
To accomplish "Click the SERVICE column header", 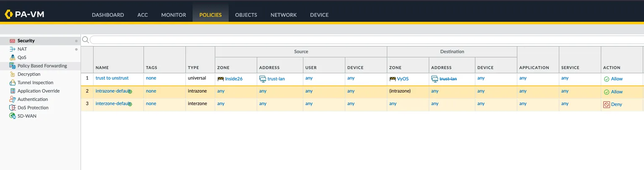I will click(570, 67).
